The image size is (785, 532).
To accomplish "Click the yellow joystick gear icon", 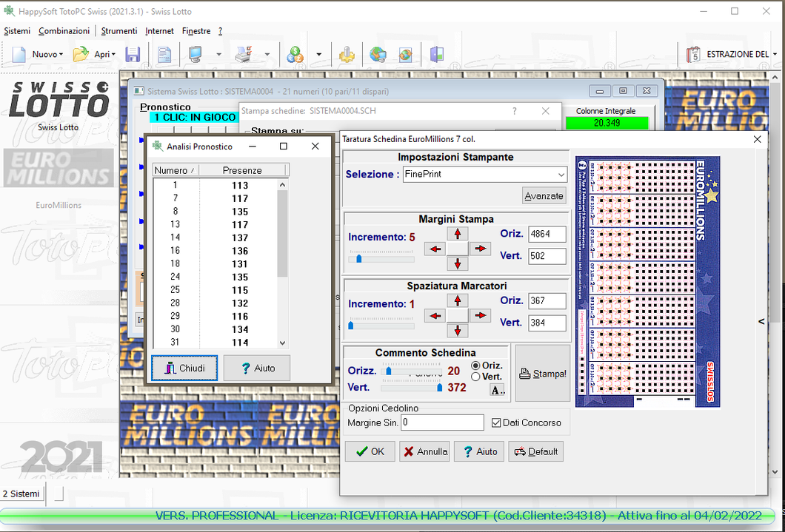I will pos(347,54).
